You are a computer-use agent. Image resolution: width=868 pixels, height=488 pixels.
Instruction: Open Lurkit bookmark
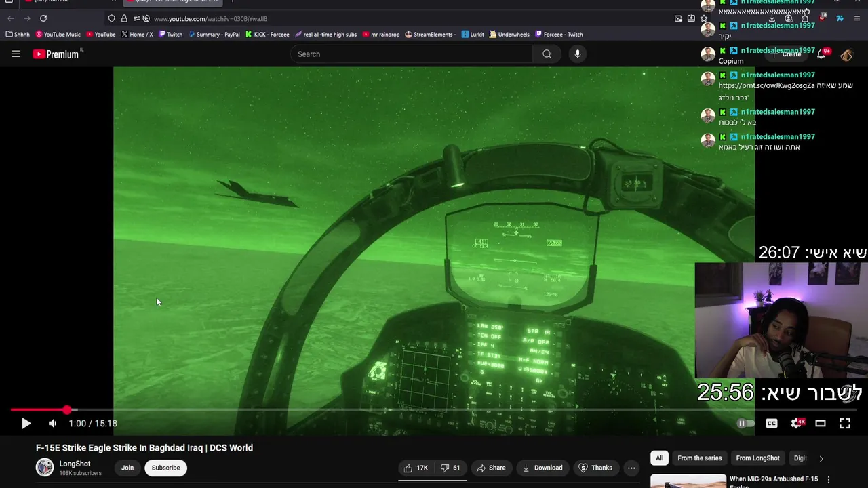[473, 35]
